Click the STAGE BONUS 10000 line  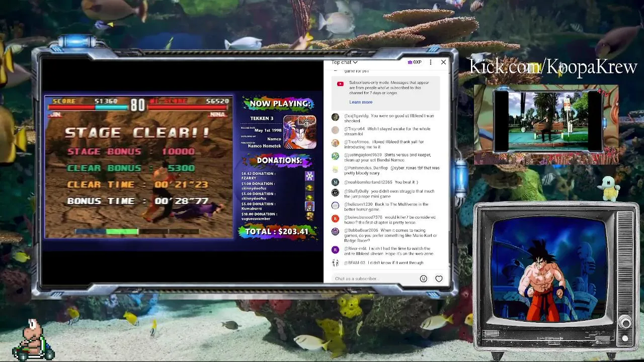point(131,151)
